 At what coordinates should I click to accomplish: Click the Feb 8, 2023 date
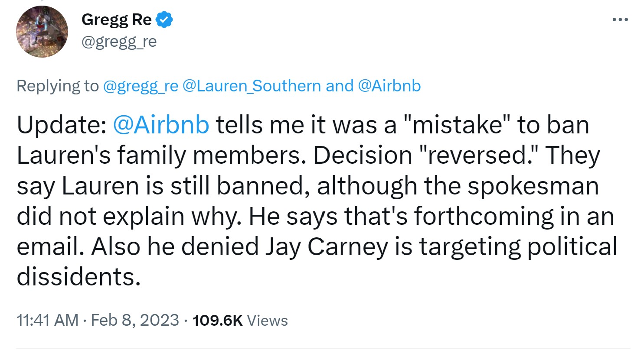pyautogui.click(x=135, y=321)
